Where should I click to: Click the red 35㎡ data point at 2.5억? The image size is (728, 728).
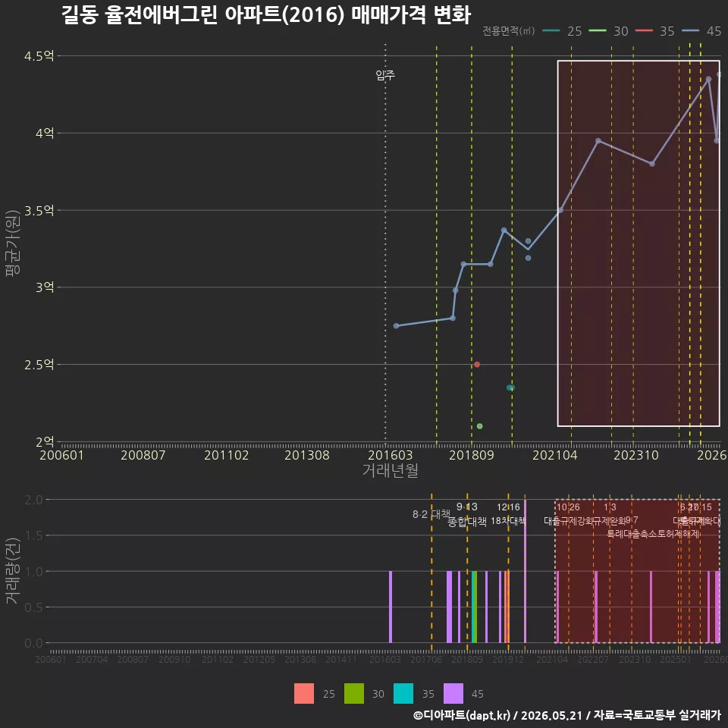click(x=477, y=365)
